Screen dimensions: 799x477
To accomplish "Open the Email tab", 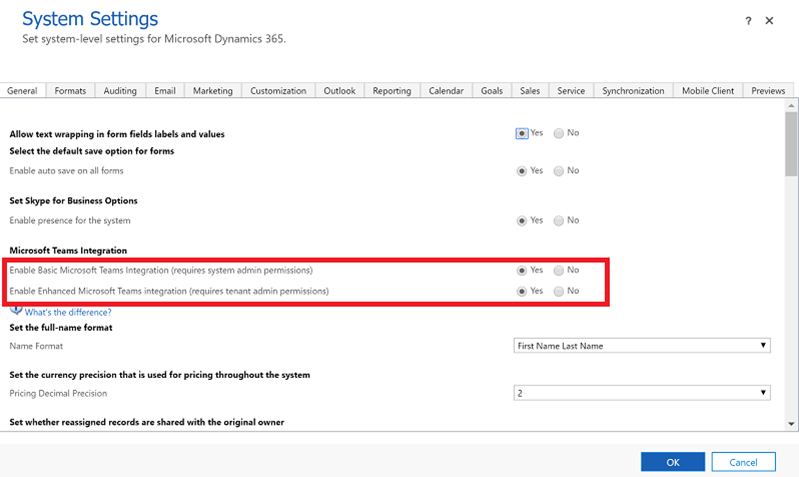I will click(x=165, y=90).
